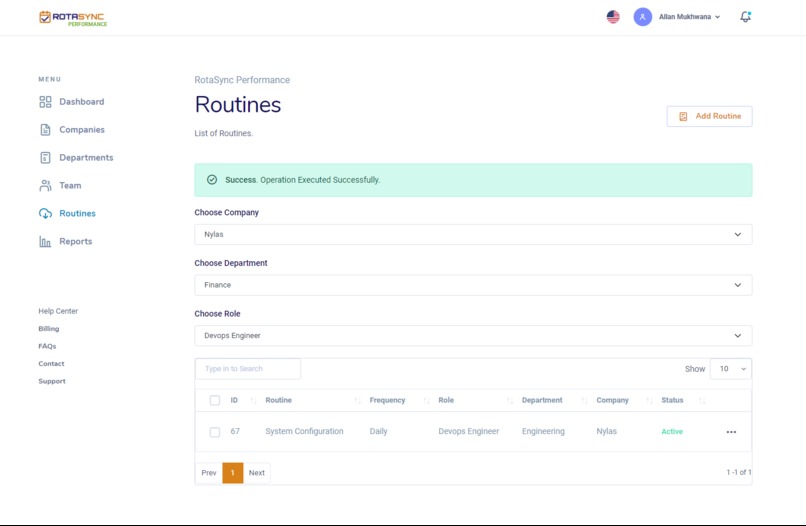
Task: Open the Allan Mukhwana account menu
Action: tap(689, 17)
